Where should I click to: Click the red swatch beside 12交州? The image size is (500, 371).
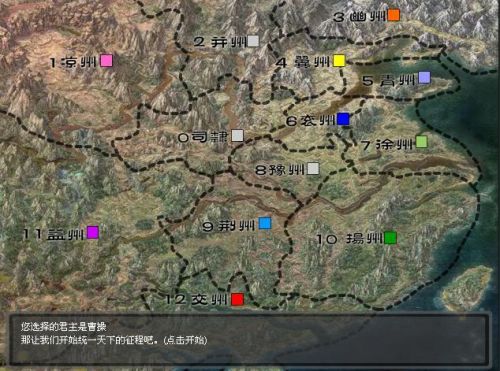tap(238, 299)
